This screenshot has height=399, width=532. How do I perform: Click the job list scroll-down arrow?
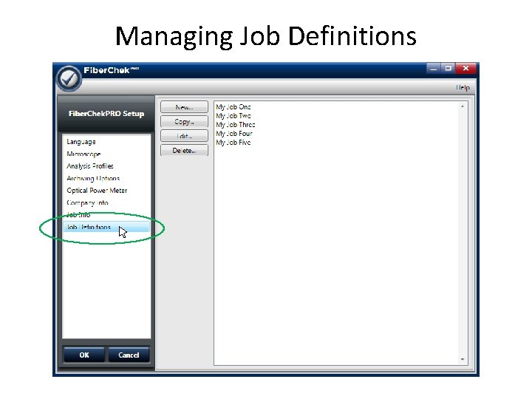463,359
